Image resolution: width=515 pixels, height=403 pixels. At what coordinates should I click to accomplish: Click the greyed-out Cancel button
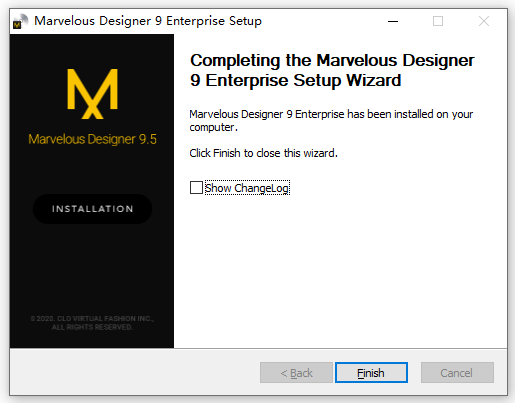pos(457,373)
